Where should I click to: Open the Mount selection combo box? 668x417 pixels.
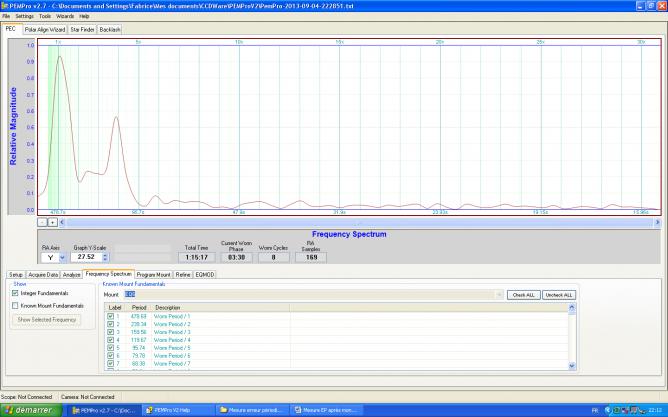coord(314,294)
